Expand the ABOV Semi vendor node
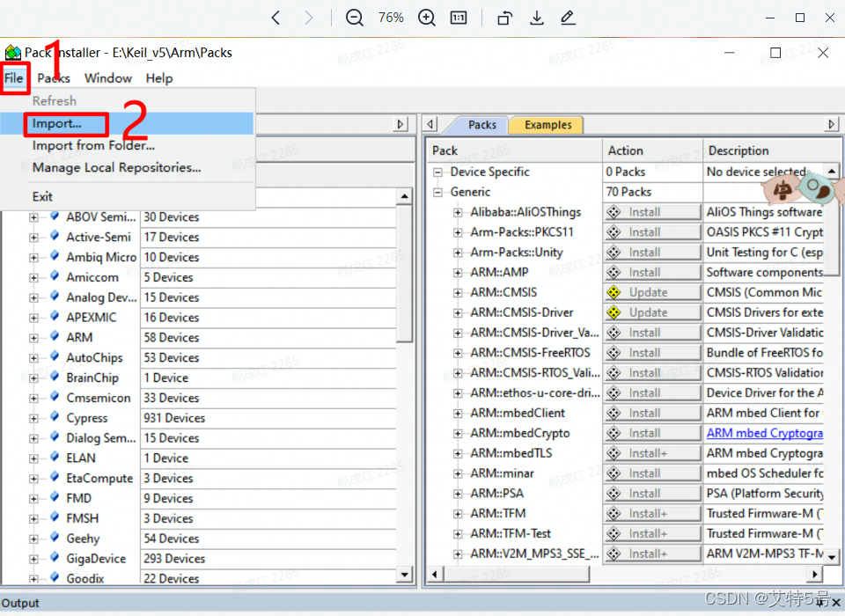 (33, 217)
